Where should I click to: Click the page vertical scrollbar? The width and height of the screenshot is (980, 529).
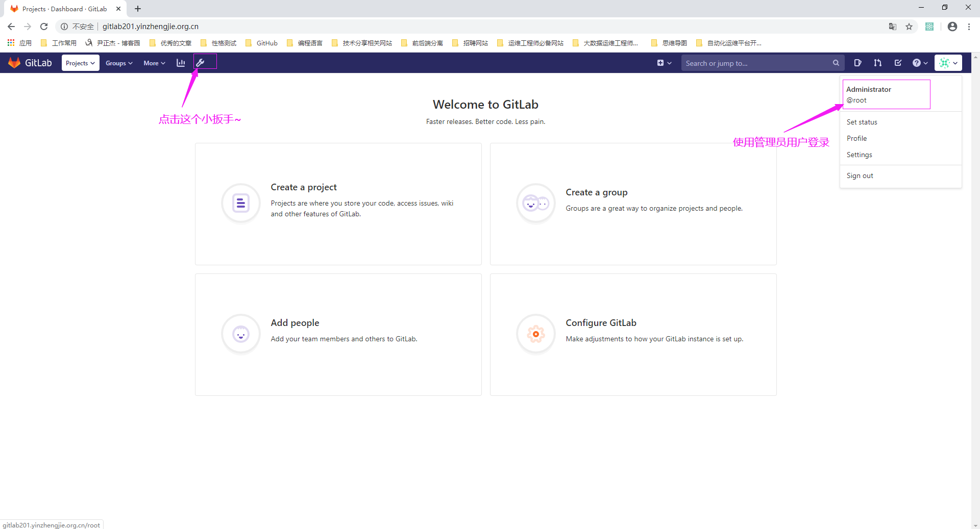tap(975, 291)
